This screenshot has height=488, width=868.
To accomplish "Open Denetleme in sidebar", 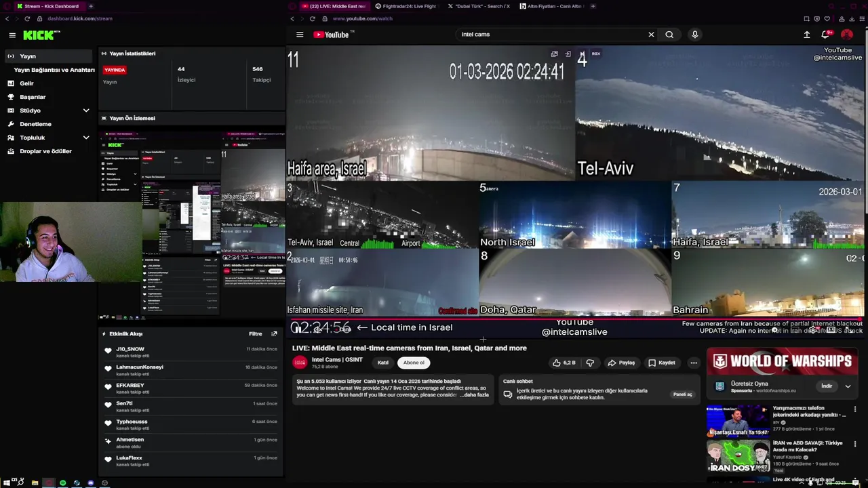I will 35,124.
